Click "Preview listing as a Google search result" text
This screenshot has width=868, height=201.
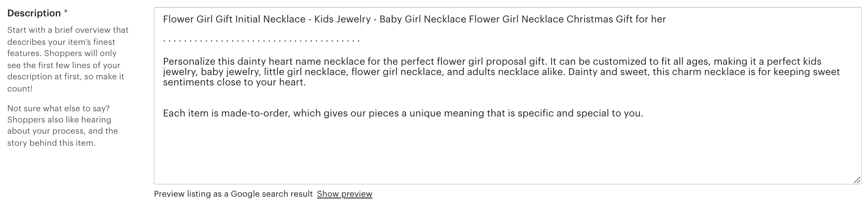pyautogui.click(x=233, y=194)
